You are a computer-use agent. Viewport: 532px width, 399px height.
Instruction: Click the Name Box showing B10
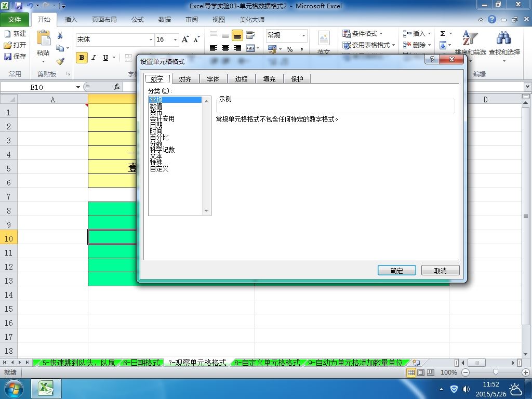(37, 87)
